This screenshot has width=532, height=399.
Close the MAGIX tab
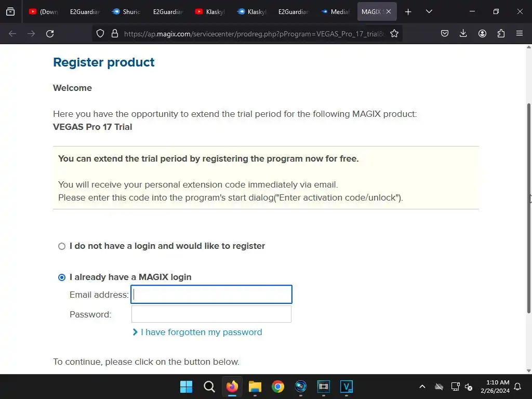click(x=389, y=11)
